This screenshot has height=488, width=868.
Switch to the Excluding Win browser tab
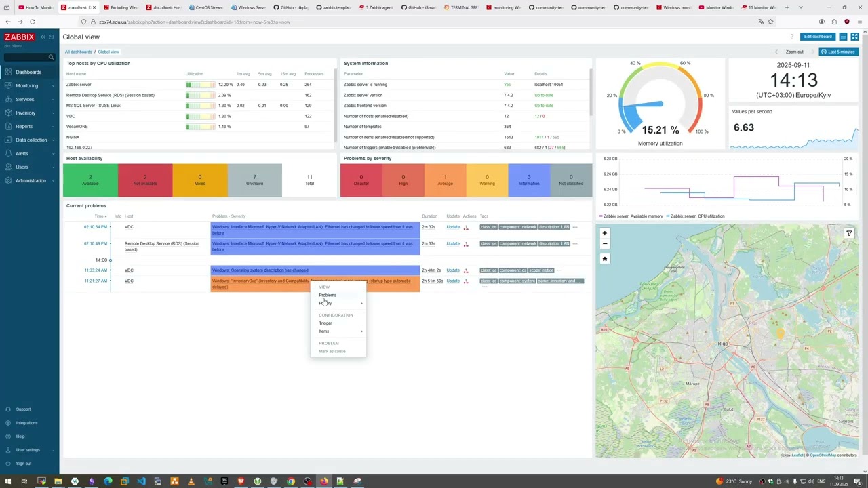coord(121,7)
